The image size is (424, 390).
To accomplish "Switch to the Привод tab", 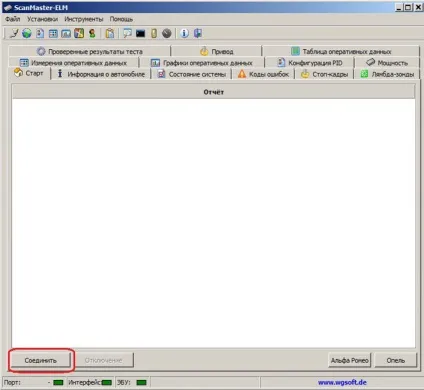I will 217,51.
